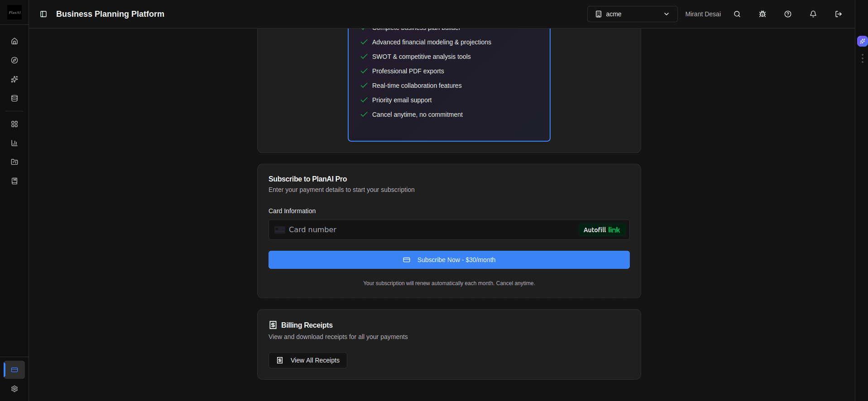Click the bug report icon

[x=762, y=14]
